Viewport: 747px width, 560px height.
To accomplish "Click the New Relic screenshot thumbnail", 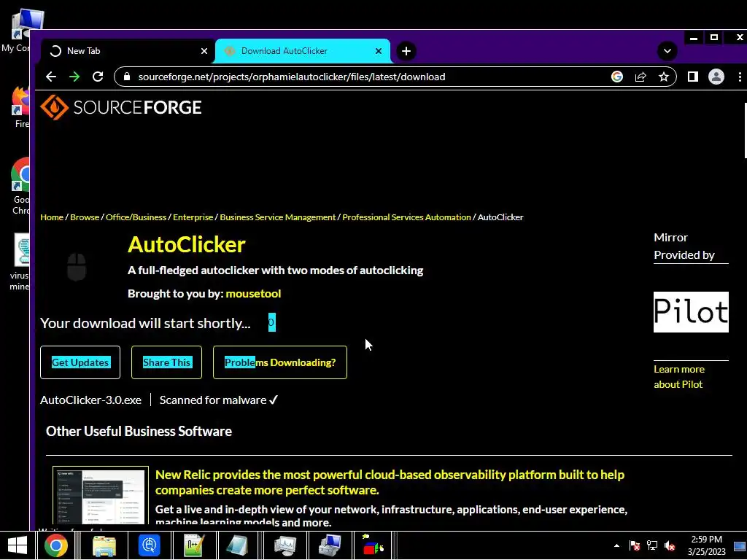I will coord(101,495).
